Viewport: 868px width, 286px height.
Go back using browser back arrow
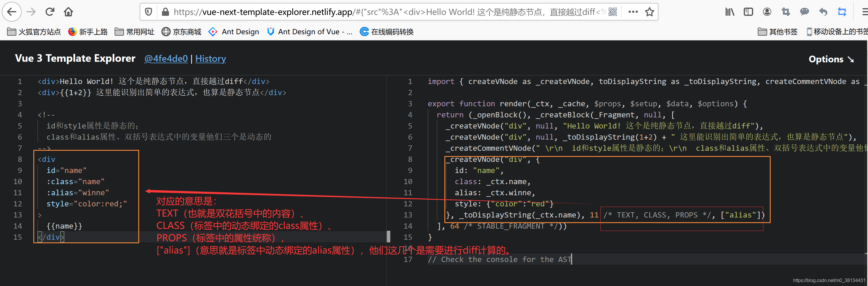click(x=12, y=12)
